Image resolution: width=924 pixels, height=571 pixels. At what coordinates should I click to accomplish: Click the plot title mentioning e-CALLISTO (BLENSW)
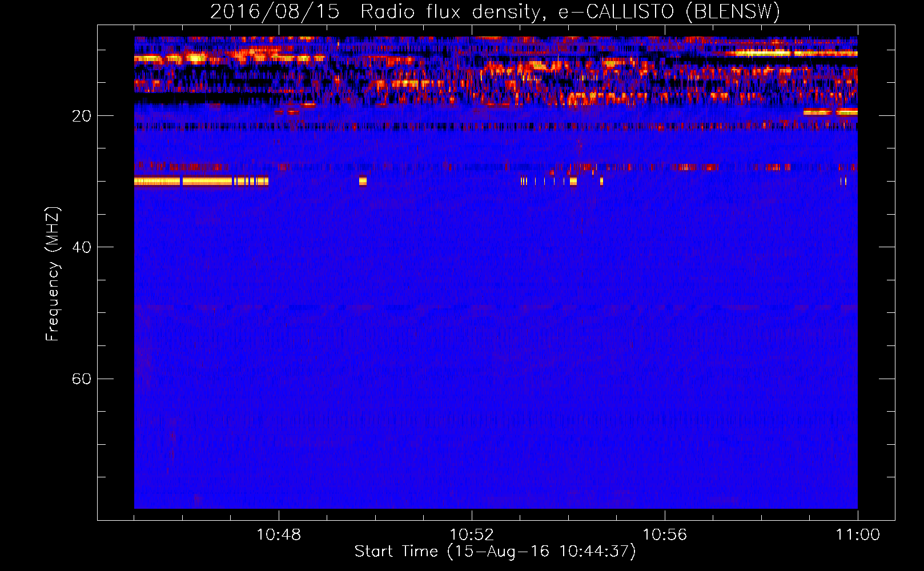tap(495, 11)
